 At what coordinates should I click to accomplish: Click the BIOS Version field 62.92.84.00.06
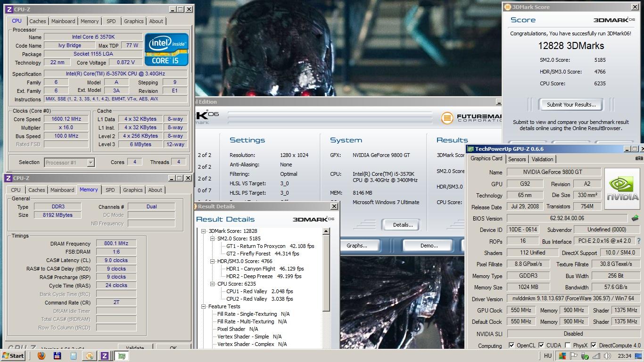click(x=567, y=218)
